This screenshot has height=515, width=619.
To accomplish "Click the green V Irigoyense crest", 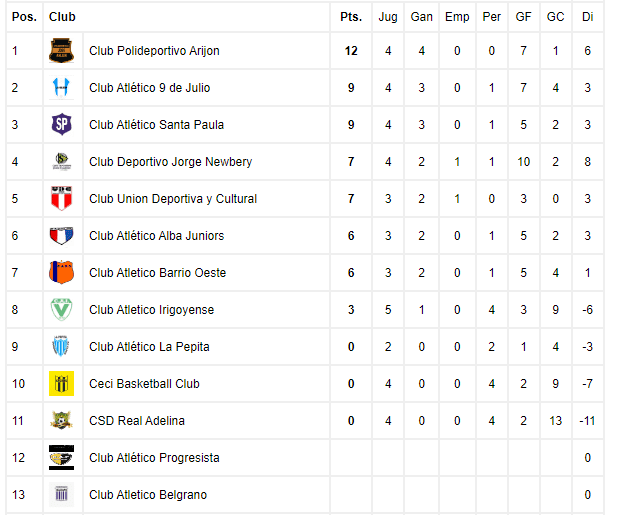I will 61,309.
